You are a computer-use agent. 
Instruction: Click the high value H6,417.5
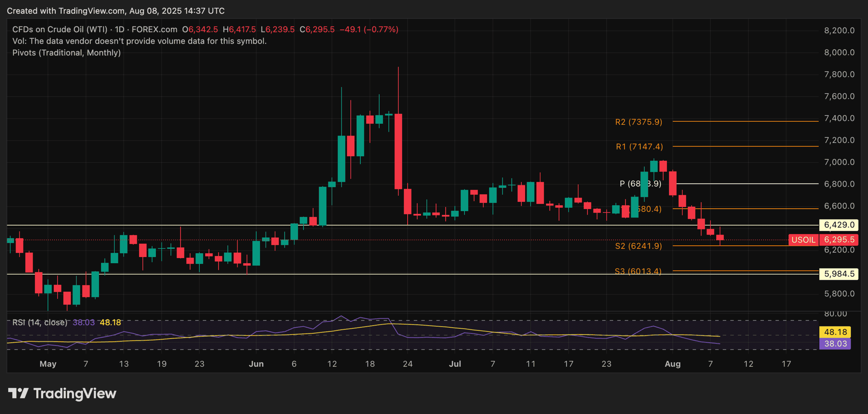point(239,29)
